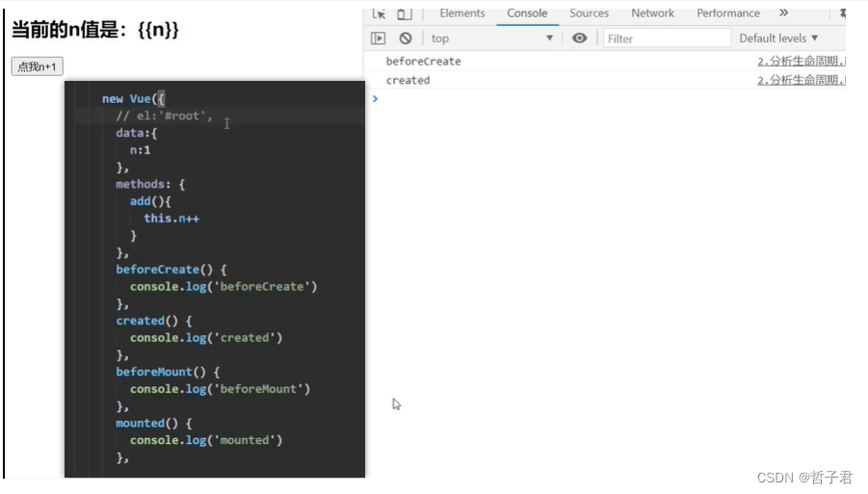Image resolution: width=868 pixels, height=494 pixels.
Task: Click the console.log('beforeCreate') code line
Action: 224,287
